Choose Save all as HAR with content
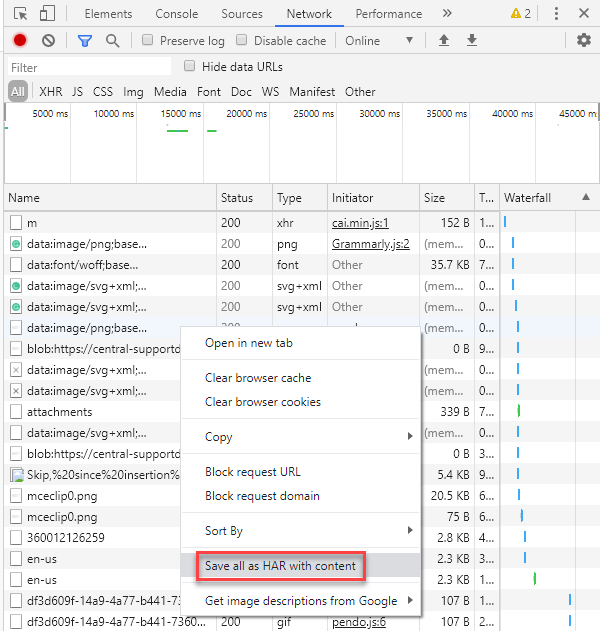Viewport: 600px width, 631px height. point(280,566)
